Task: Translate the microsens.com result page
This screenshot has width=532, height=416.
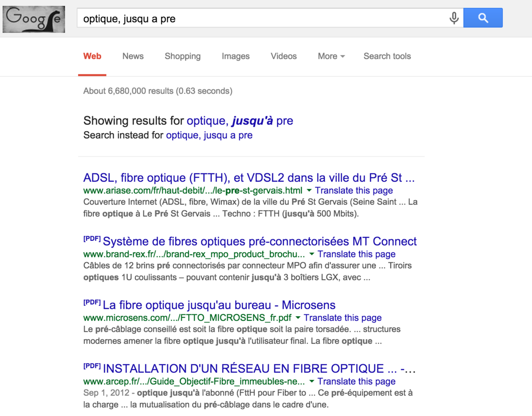Action: 342,318
